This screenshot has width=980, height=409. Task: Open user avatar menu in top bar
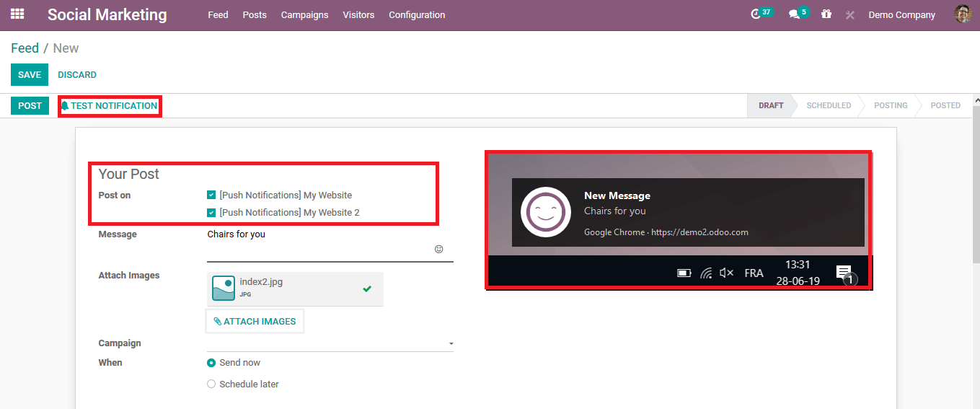tap(963, 14)
